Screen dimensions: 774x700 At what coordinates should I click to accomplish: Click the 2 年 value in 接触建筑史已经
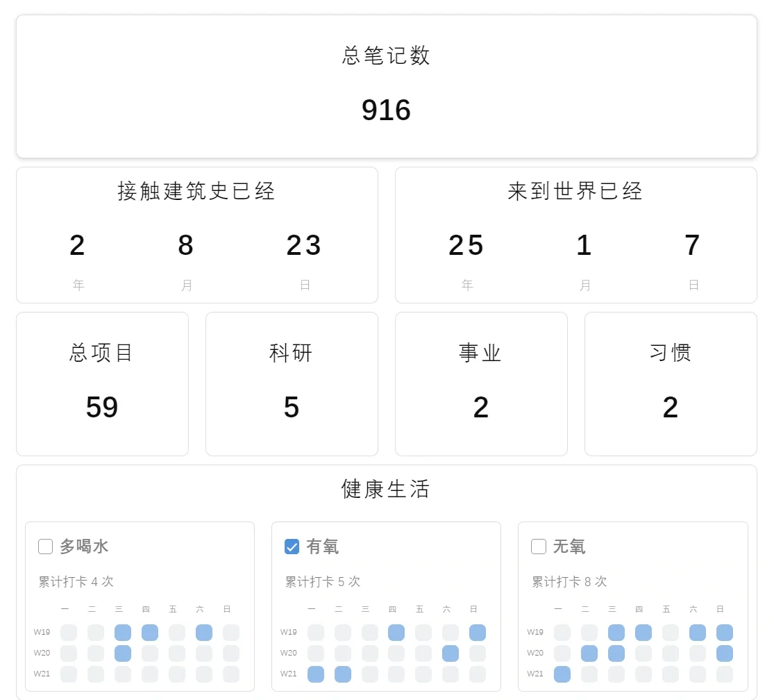(78, 245)
